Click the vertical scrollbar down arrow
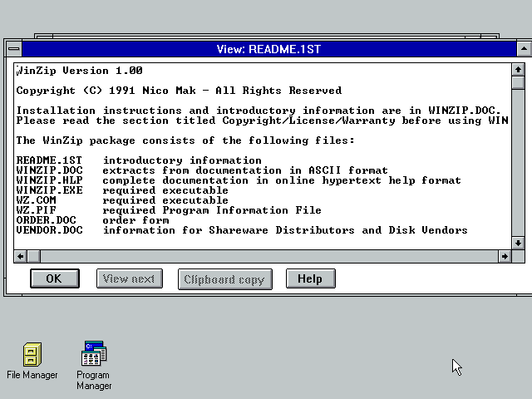532x399 pixels. click(x=518, y=243)
